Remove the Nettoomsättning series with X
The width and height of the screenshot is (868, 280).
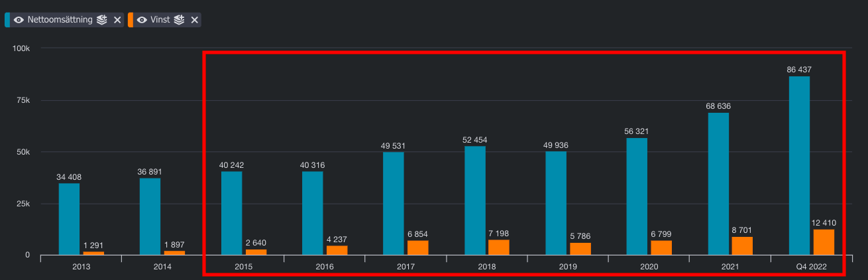pyautogui.click(x=117, y=20)
